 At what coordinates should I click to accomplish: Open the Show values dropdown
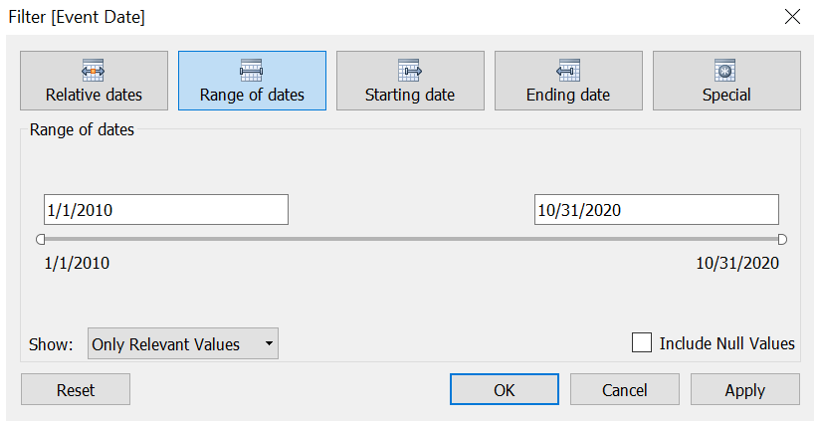tap(182, 344)
